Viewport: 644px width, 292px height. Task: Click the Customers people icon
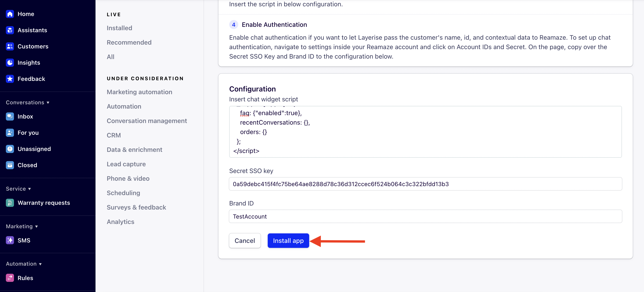point(10,47)
